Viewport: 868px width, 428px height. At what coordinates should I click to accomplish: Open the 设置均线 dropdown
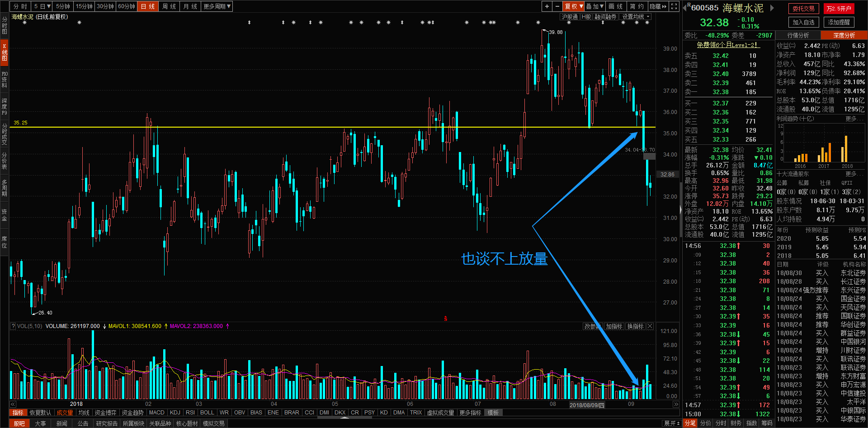(x=636, y=17)
